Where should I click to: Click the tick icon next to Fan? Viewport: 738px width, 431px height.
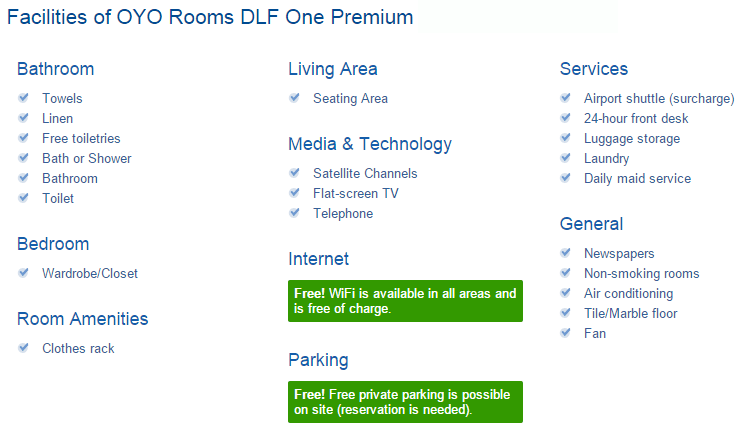566,333
